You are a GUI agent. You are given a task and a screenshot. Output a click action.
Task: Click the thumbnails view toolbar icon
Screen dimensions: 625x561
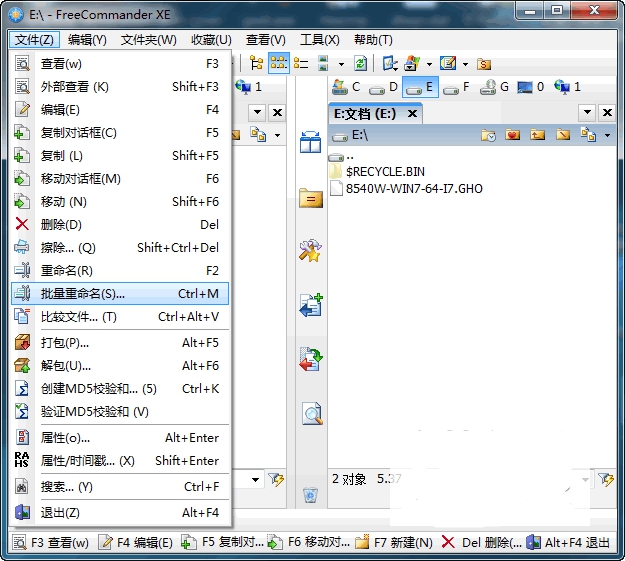(x=323, y=63)
